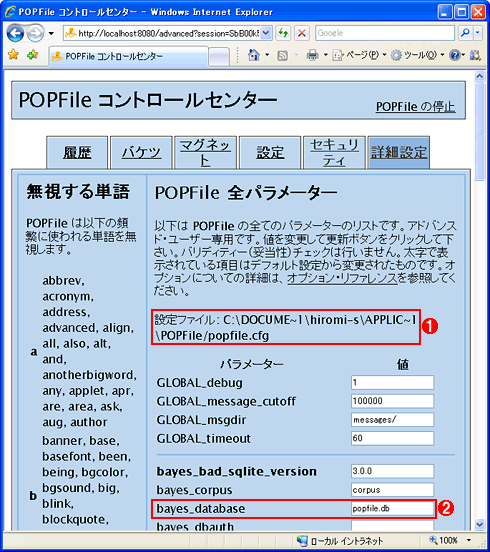The height and width of the screenshot is (552, 490).
Task: Select the 詳細設定 tab
Action: (398, 152)
